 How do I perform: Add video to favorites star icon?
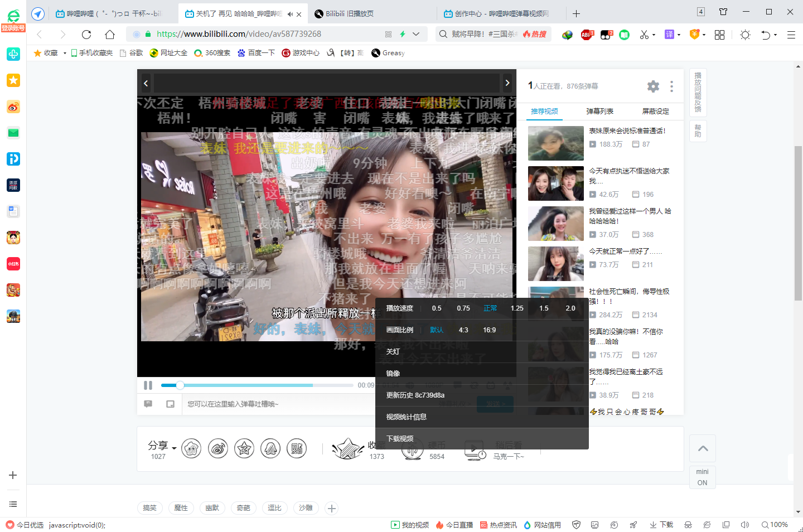[347, 448]
